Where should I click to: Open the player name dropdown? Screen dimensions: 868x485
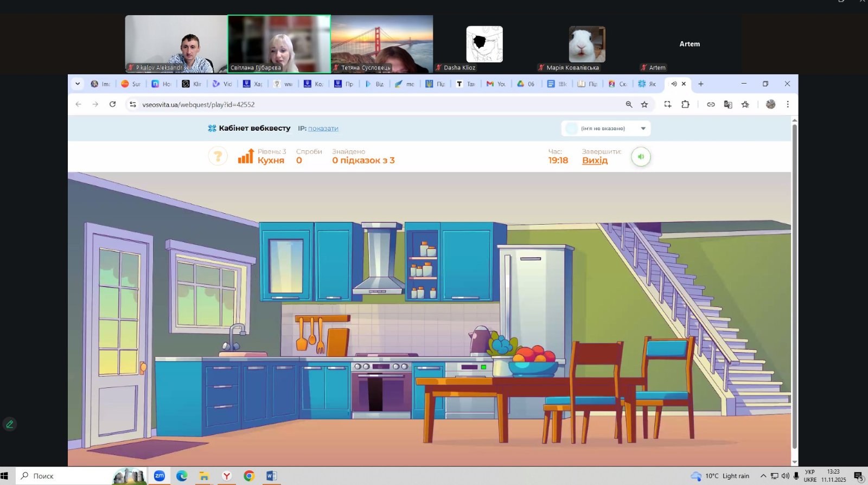point(643,129)
